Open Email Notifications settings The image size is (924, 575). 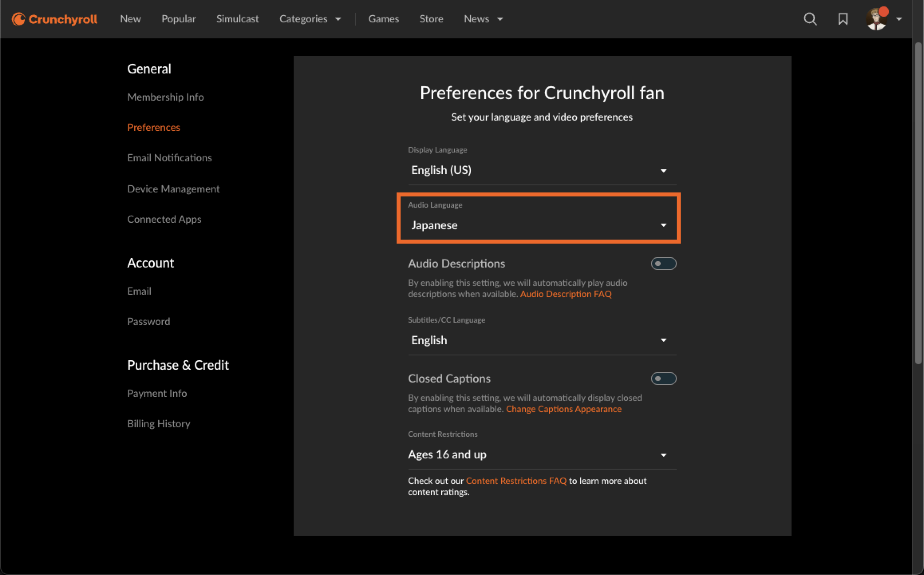(x=170, y=158)
